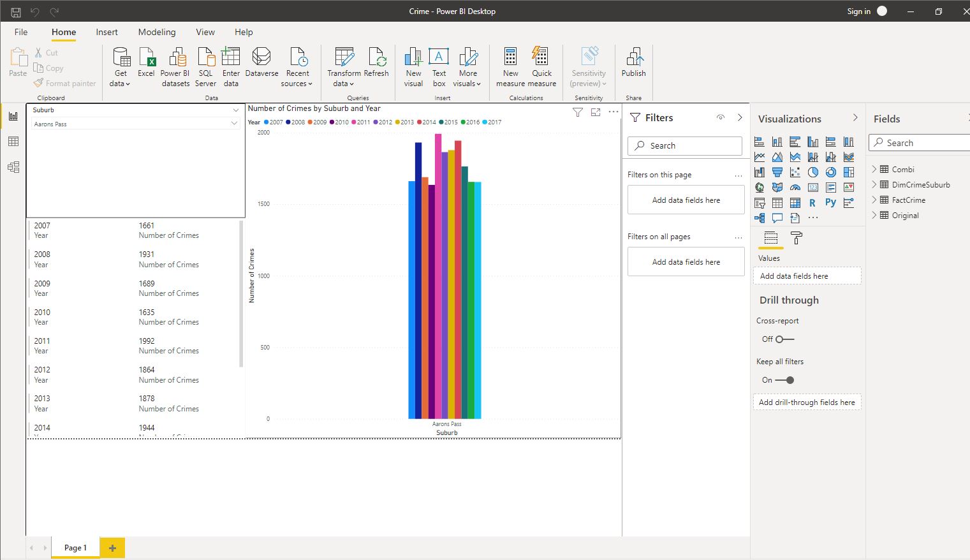
Task: Connect to SQL Server
Action: pos(205,67)
